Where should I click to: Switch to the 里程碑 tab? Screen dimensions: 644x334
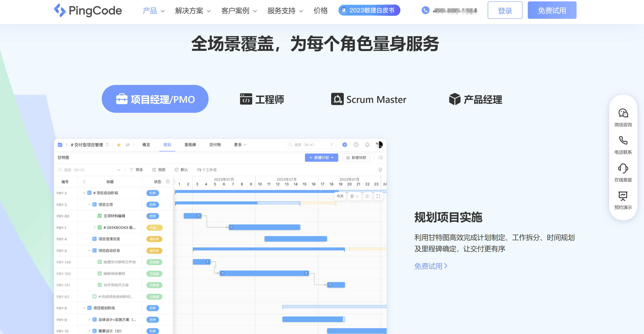click(190, 145)
